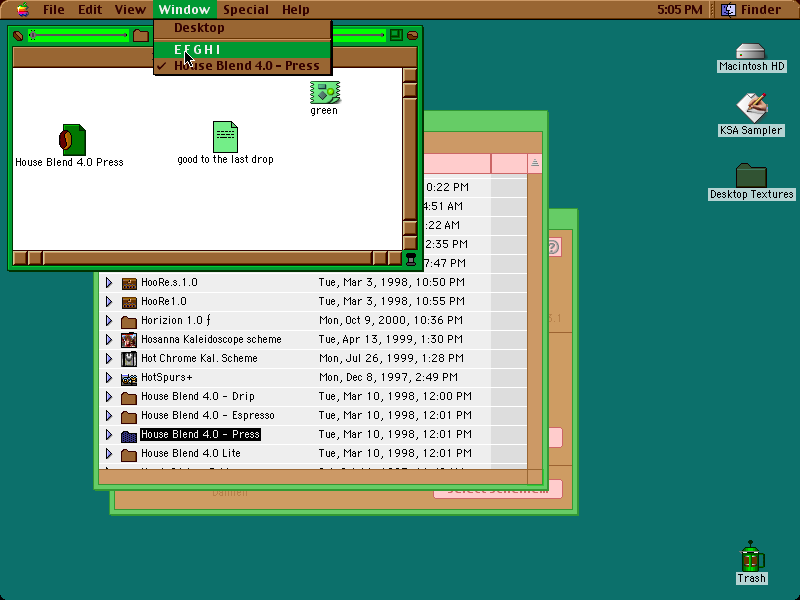Select the 'HotSpurs+' file name
Screen dimensions: 800x600
(167, 378)
